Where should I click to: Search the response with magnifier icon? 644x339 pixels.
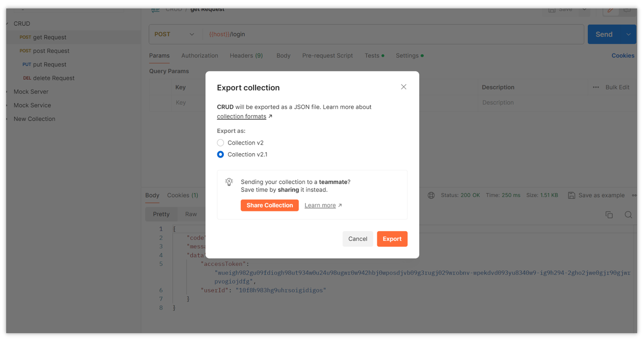[628, 215]
